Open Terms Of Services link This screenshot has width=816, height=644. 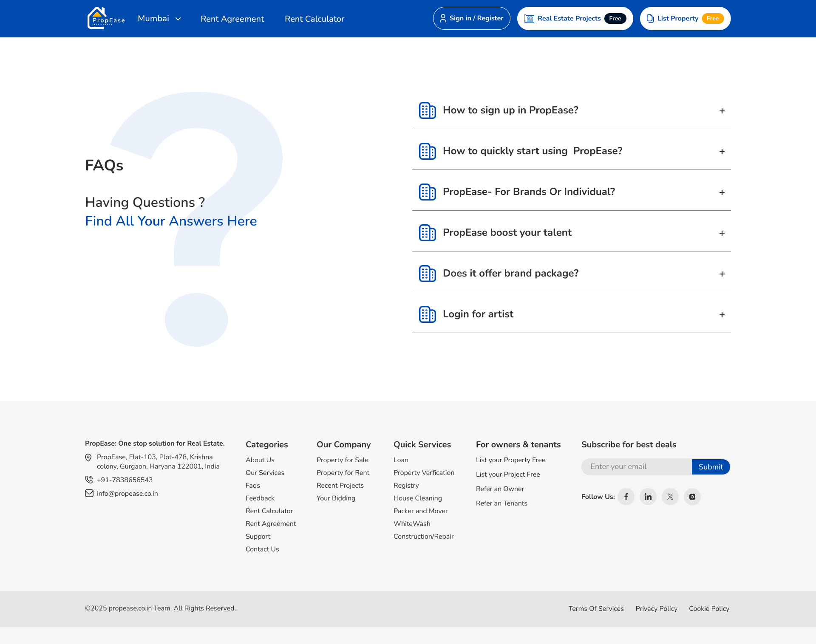596,608
